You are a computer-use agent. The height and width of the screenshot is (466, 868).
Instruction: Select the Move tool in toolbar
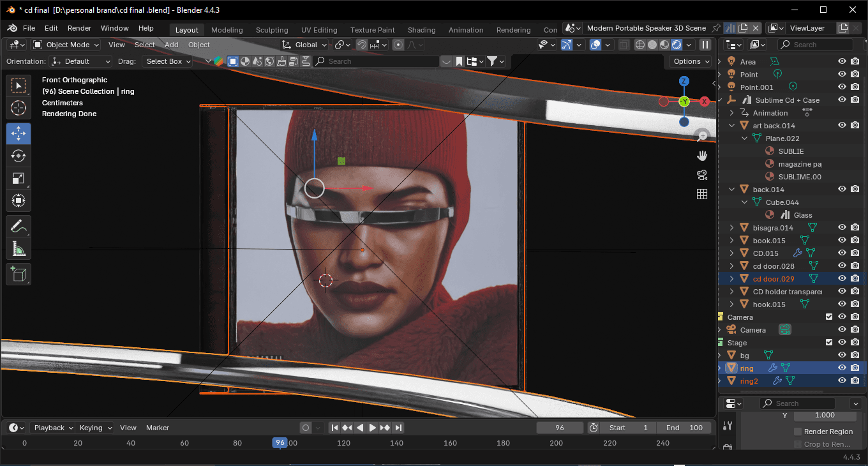19,133
